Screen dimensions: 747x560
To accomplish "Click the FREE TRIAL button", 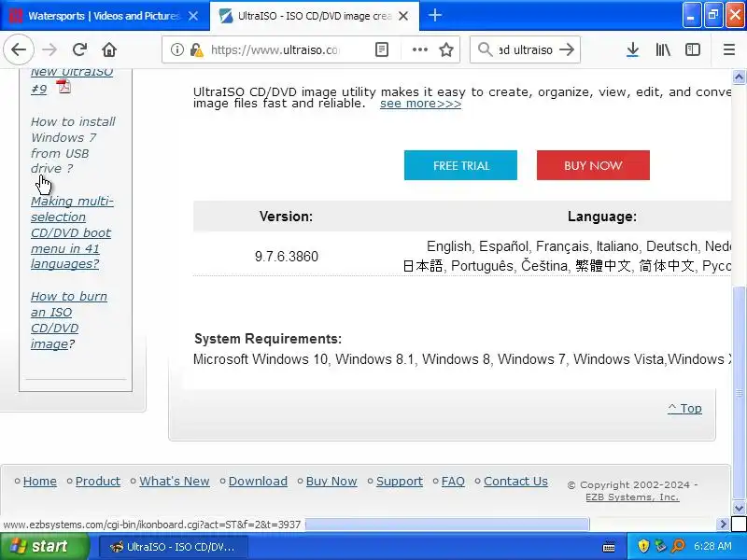I will pos(460,165).
